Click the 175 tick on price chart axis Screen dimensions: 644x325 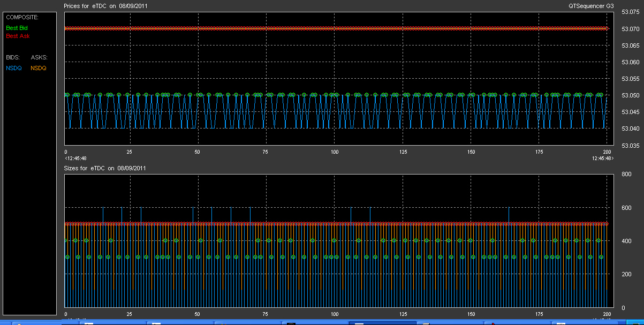coord(539,152)
